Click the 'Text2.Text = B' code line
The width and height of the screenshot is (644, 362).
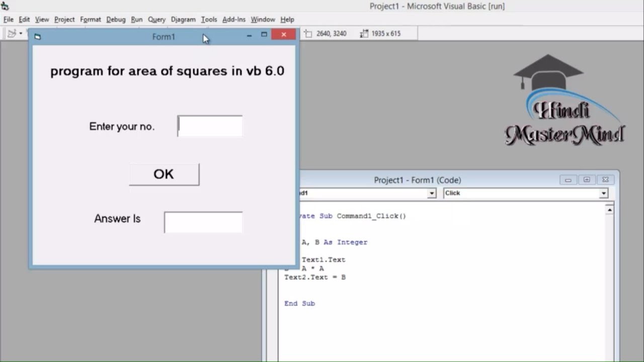click(315, 277)
